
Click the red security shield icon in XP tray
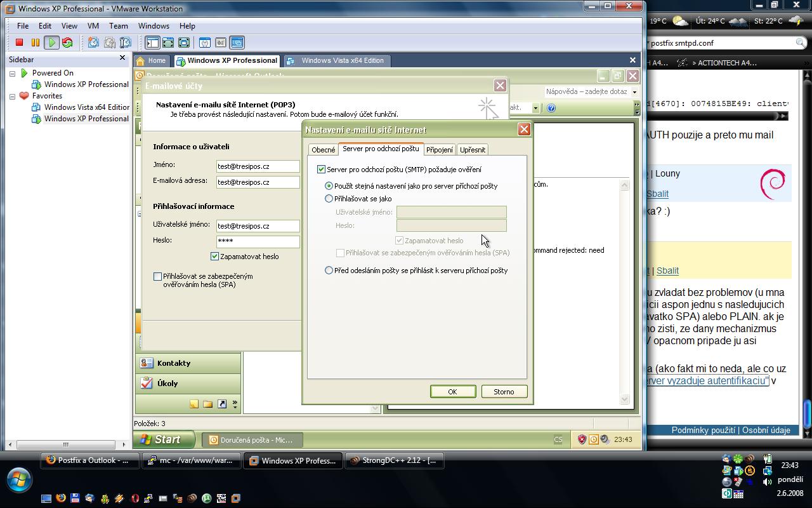[x=582, y=439]
